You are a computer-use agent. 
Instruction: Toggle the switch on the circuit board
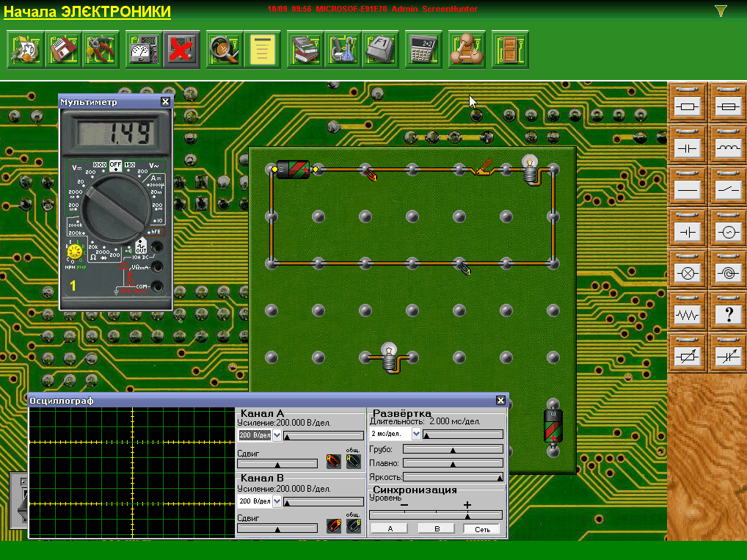(x=482, y=170)
